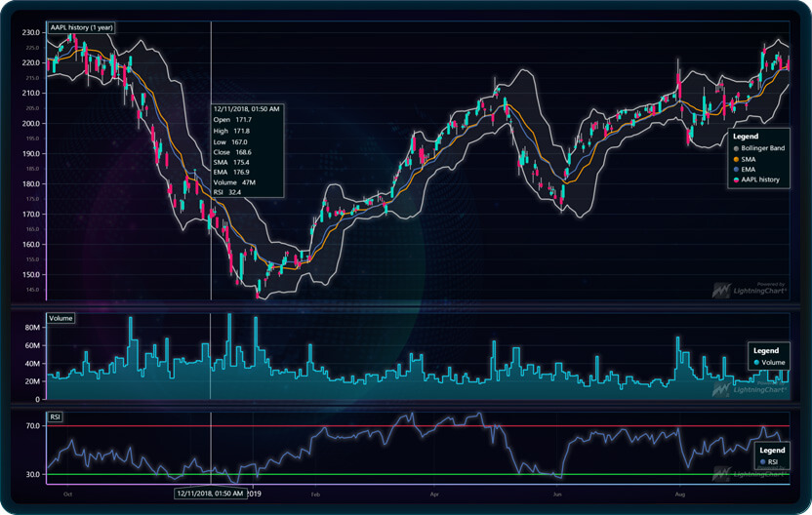812x515 pixels.
Task: Click the tooltip date header 12/11/2018, 01:50 AM
Action: coord(247,109)
